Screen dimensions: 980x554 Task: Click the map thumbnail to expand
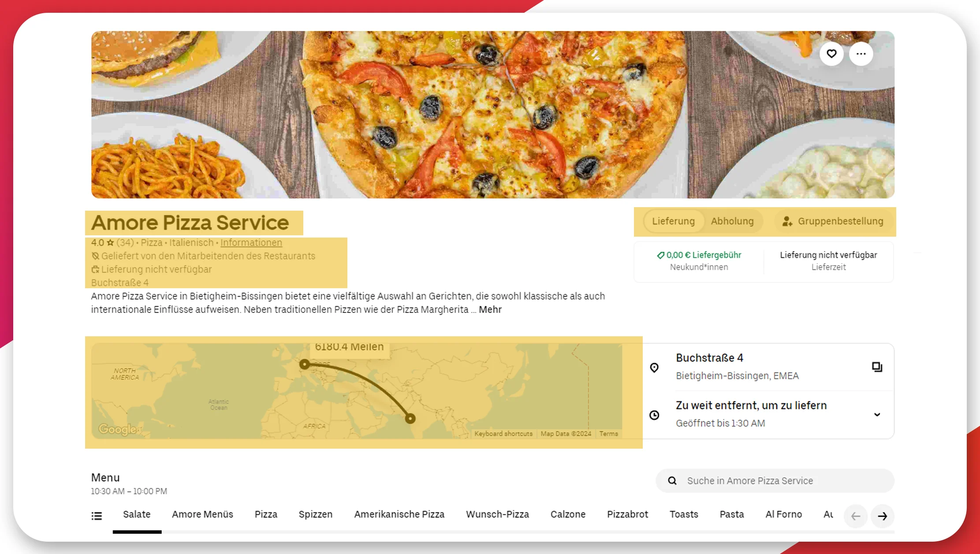364,392
